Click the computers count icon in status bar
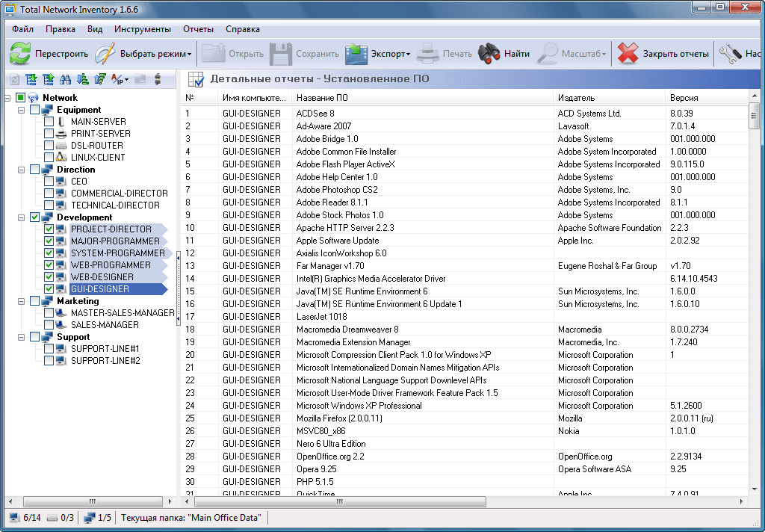This screenshot has width=765, height=532. [14, 517]
